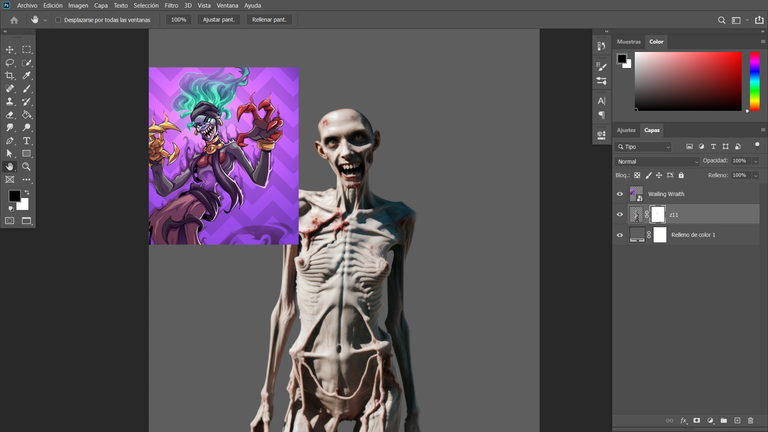Image resolution: width=768 pixels, height=432 pixels.
Task: Click inside the color picker field
Action: point(688,81)
